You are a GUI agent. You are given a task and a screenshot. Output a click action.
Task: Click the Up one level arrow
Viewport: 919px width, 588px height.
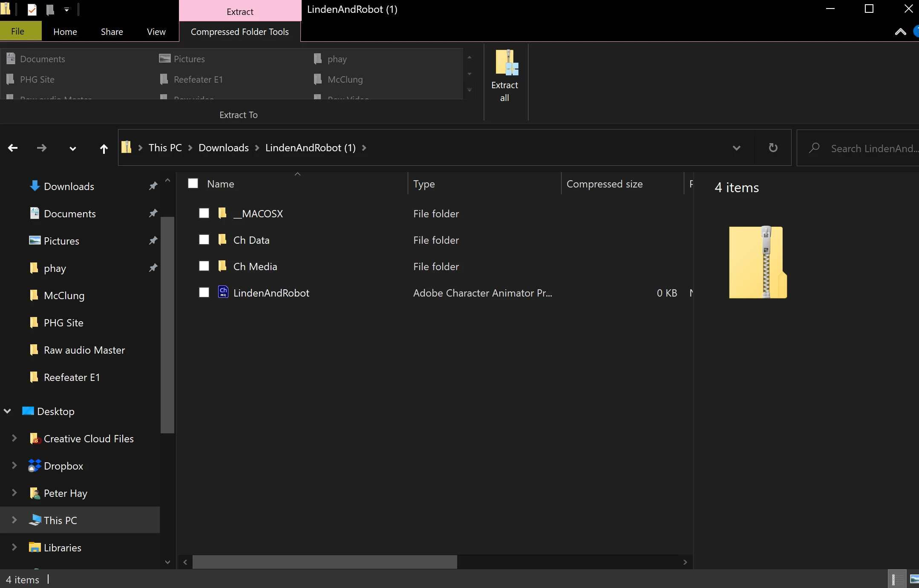tap(104, 149)
